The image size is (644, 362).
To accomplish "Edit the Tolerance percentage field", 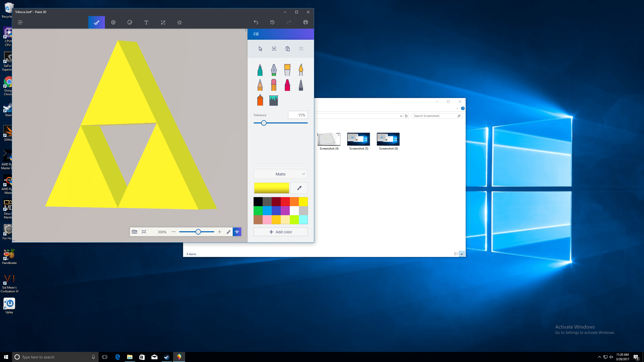I will click(x=298, y=115).
